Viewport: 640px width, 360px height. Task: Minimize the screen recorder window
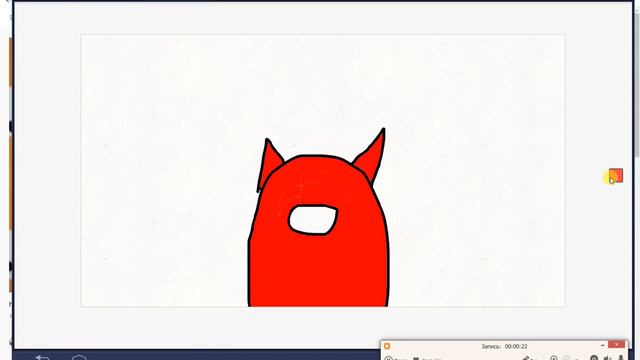(602, 345)
